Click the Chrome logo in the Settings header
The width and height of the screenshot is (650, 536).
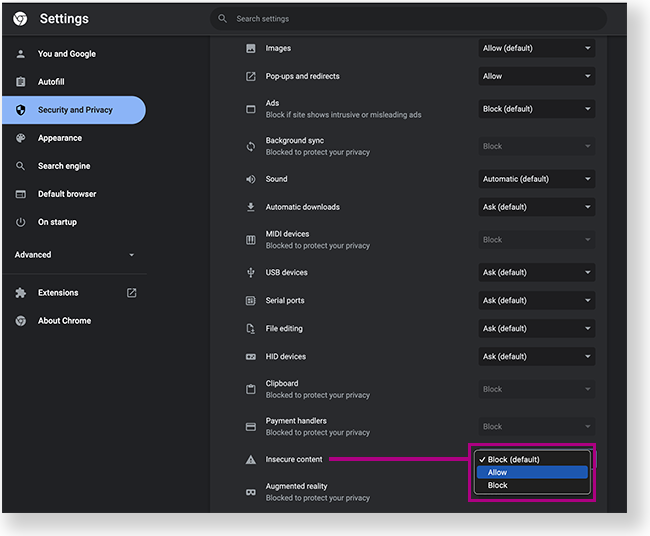pyautogui.click(x=20, y=19)
